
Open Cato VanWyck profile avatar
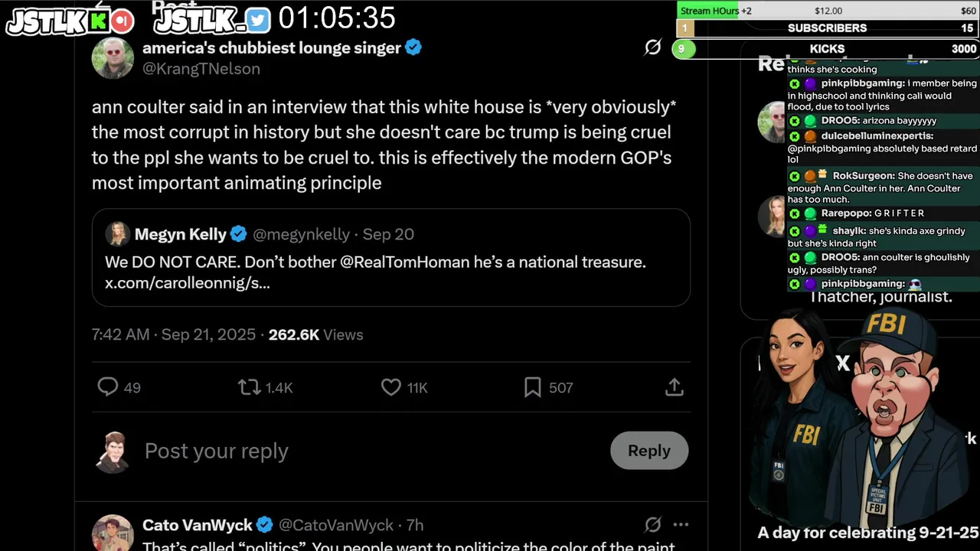113,533
